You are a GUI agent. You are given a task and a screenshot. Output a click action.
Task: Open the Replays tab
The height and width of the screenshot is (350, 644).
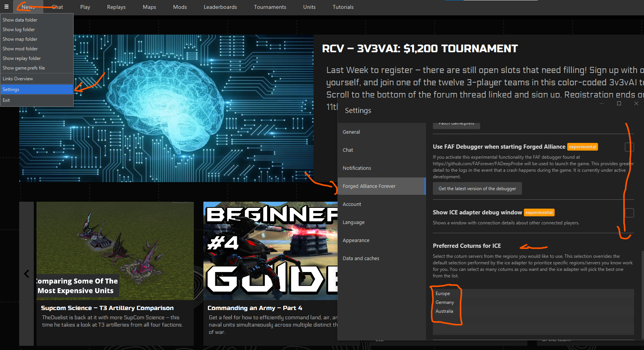tap(116, 7)
